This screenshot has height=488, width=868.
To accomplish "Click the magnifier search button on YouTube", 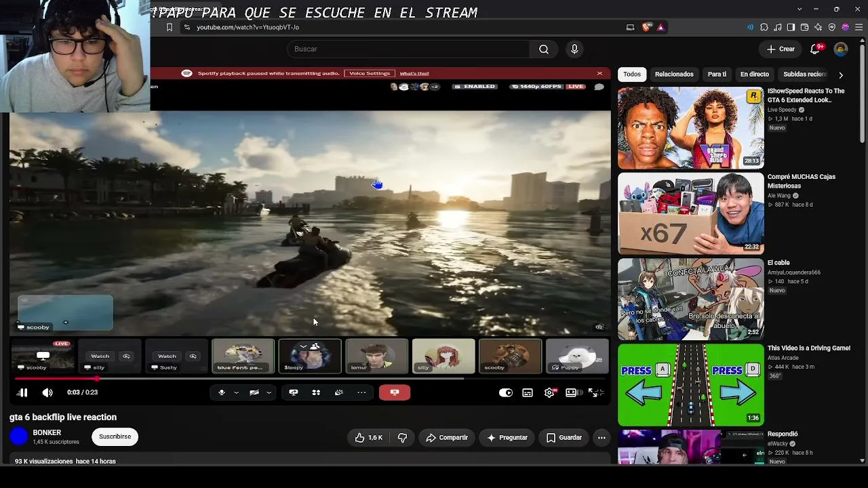I will tap(544, 49).
